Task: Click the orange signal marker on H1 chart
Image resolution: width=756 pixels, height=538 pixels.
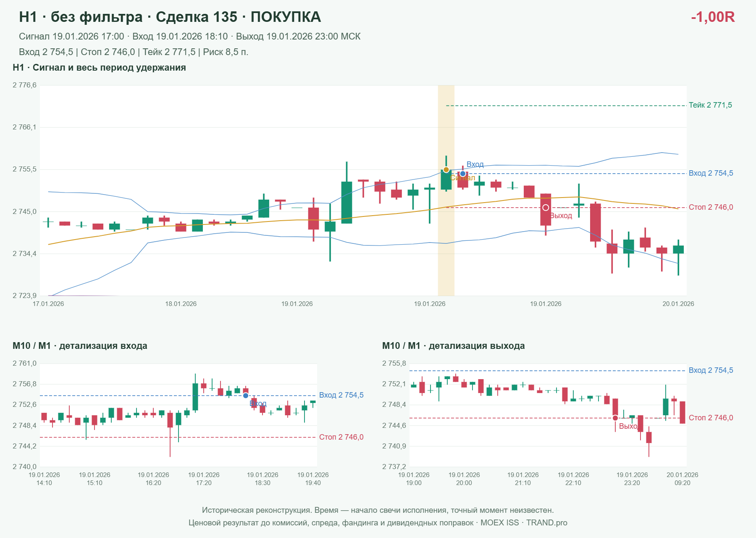Action: (x=446, y=170)
